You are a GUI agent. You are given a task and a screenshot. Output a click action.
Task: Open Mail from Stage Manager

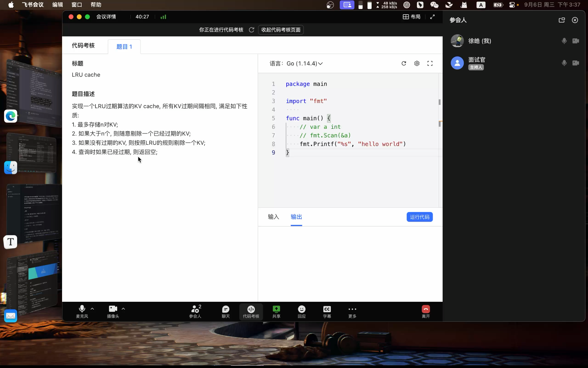11,316
